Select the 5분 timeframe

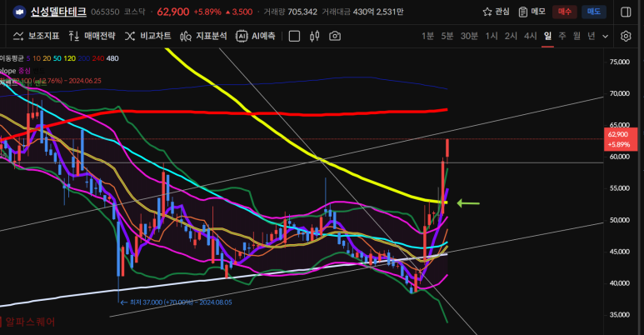[447, 36]
